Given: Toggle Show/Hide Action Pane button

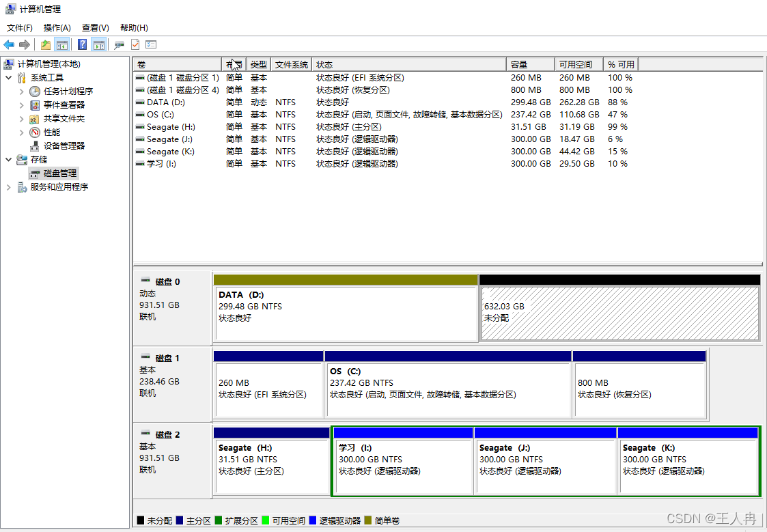Looking at the screenshot, I should 99,44.
